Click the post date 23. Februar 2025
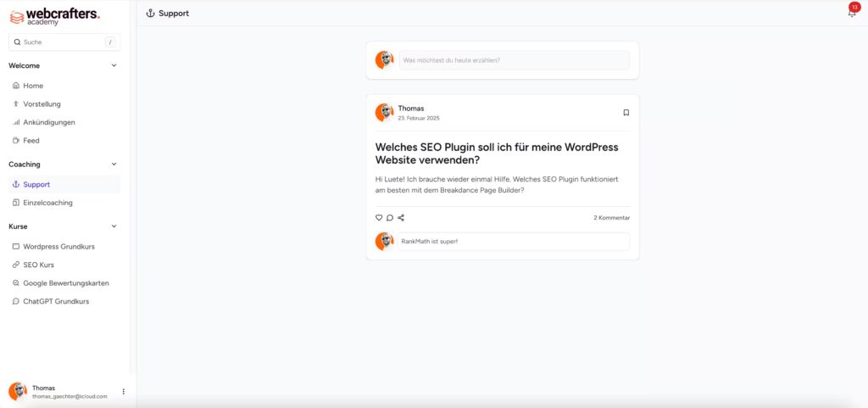The height and width of the screenshot is (408, 868). click(x=419, y=118)
